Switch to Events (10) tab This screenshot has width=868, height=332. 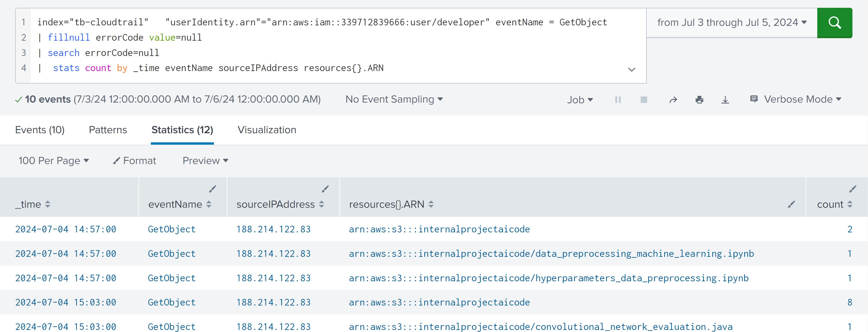[x=40, y=130]
